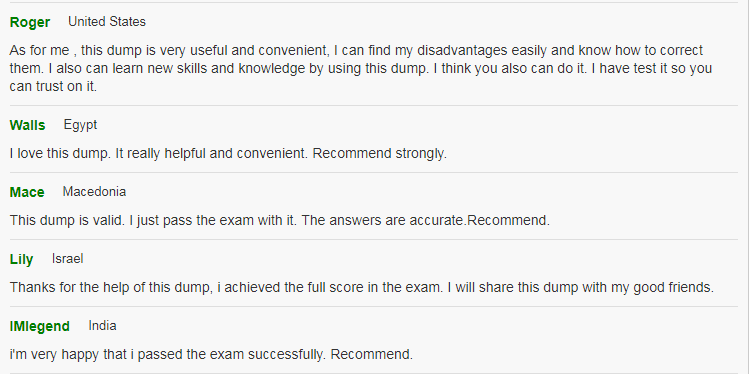Click Walls' review 'I love this dump'
750x374 pixels.
[x=228, y=154]
